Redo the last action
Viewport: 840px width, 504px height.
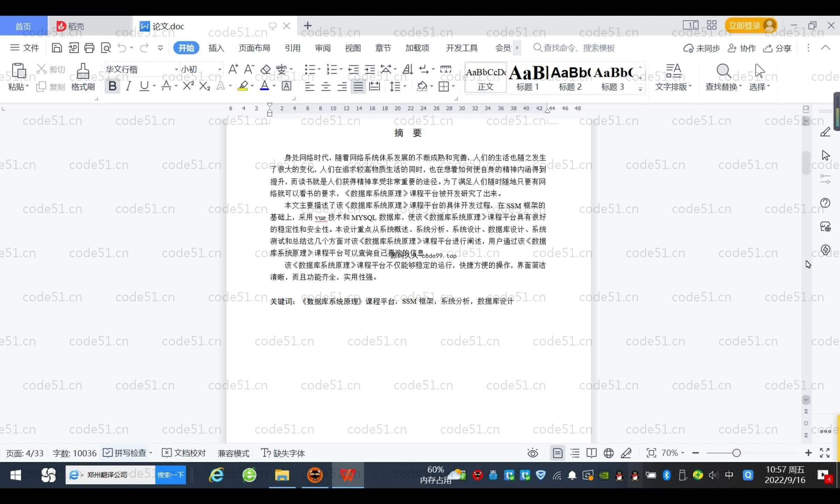[x=144, y=48]
